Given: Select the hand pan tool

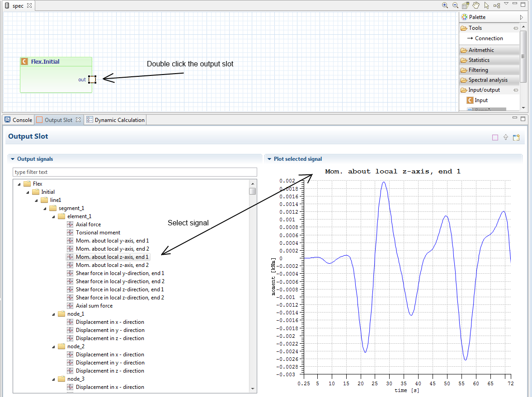Looking at the screenshot, I should (476, 5).
